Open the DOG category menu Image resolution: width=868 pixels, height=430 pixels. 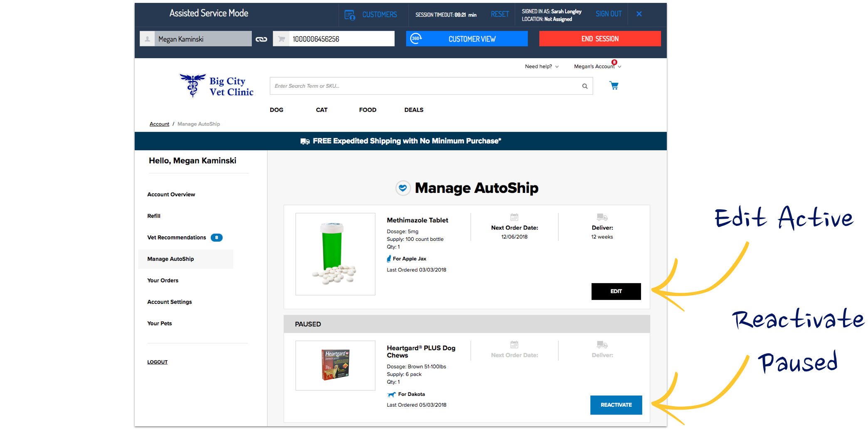coord(276,110)
